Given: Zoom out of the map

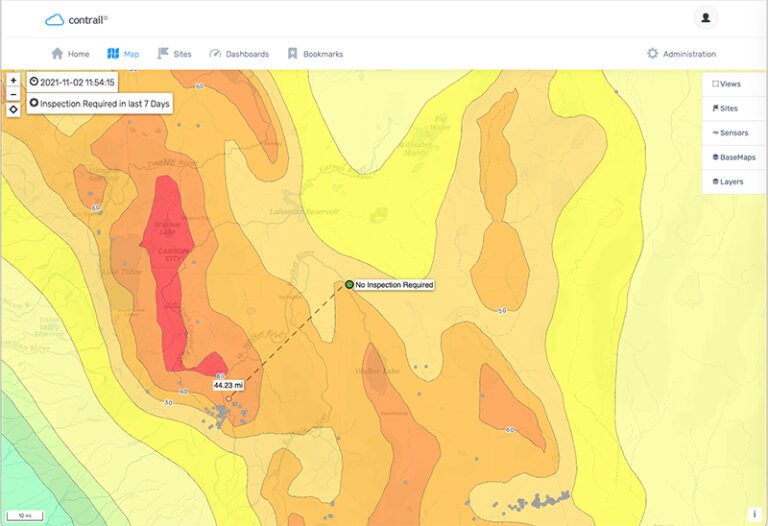Looking at the screenshot, I should (x=13, y=95).
